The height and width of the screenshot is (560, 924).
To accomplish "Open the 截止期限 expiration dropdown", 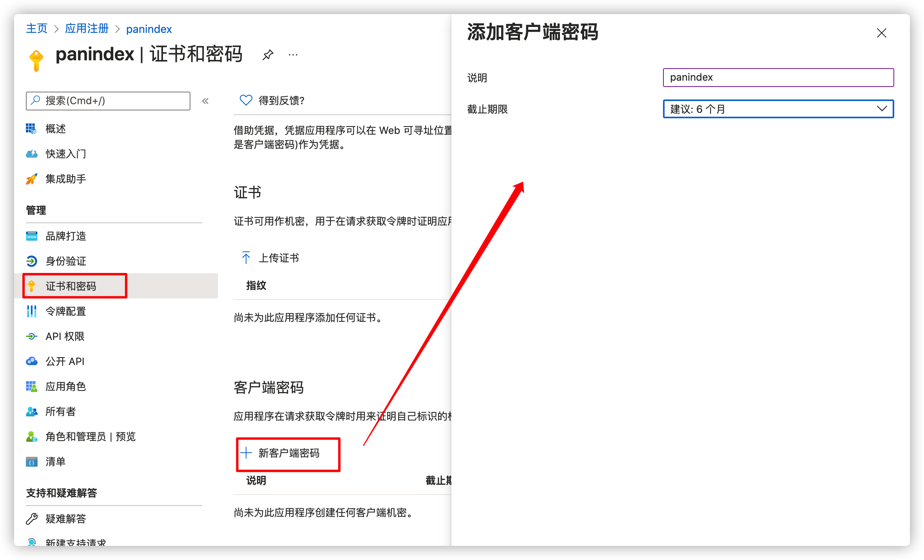I will (x=778, y=109).
